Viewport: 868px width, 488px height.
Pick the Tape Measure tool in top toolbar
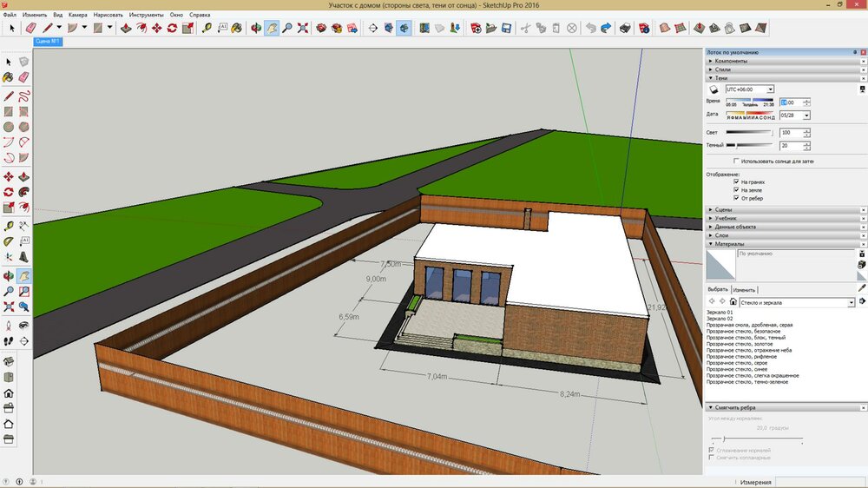207,28
